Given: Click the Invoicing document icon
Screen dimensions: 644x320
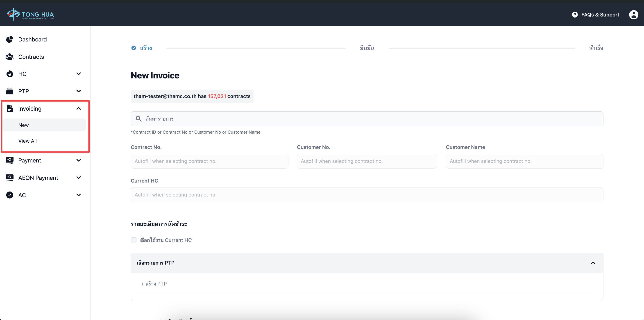Looking at the screenshot, I should tap(9, 108).
